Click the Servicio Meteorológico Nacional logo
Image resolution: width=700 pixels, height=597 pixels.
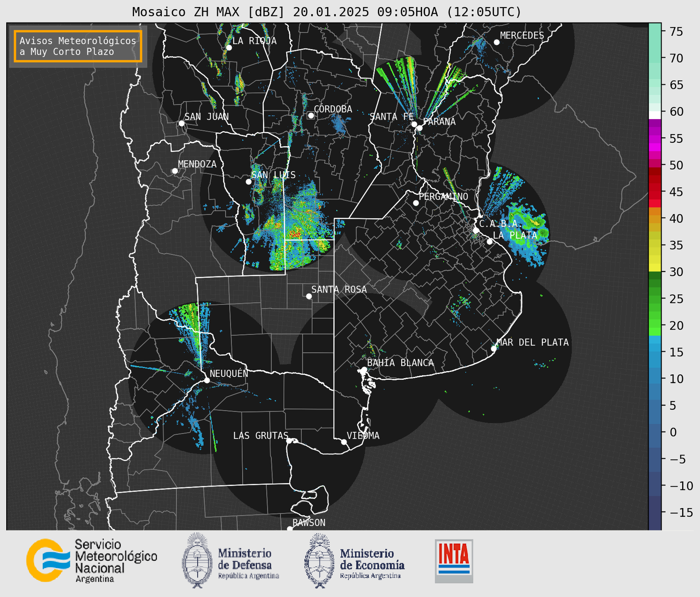pos(92,560)
